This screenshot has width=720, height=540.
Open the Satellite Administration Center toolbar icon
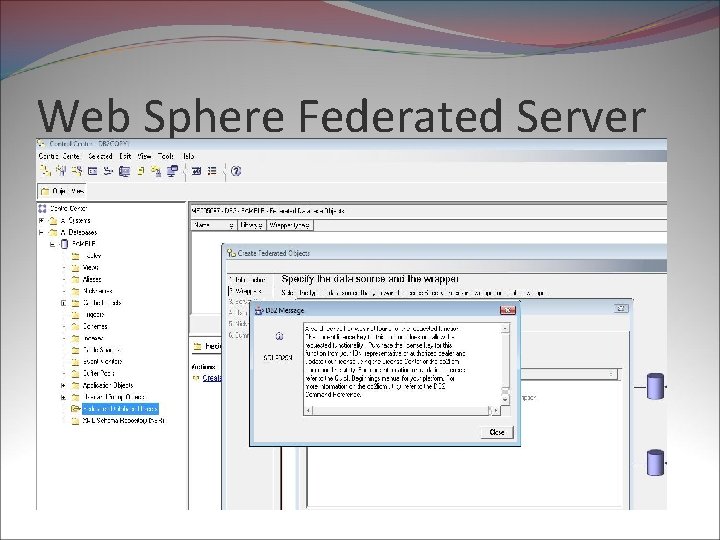pos(77,171)
